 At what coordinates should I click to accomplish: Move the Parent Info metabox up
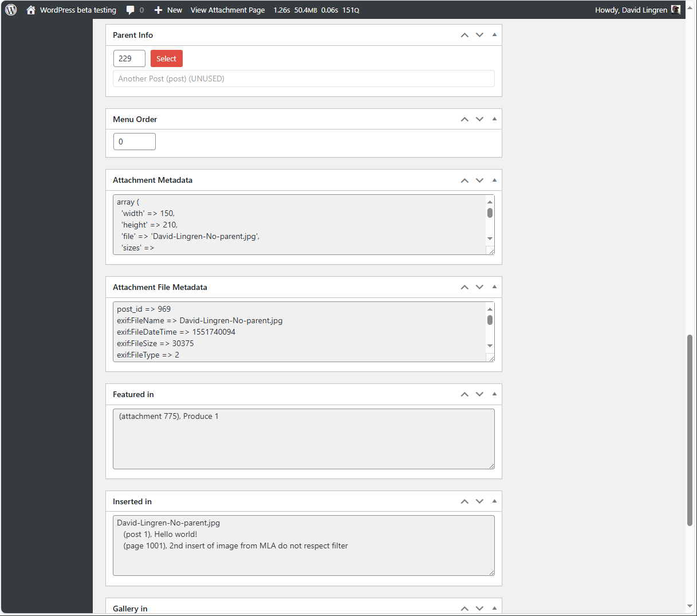click(x=464, y=35)
